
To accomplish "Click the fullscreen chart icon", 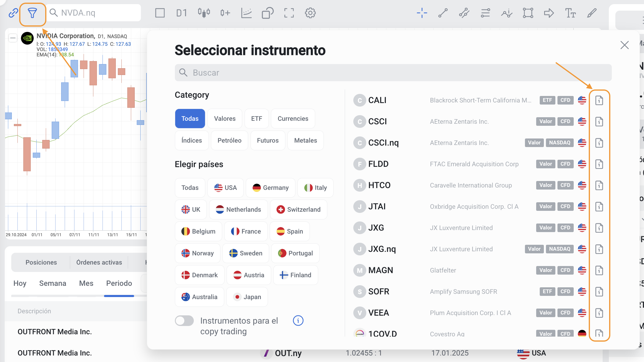I will (x=289, y=13).
